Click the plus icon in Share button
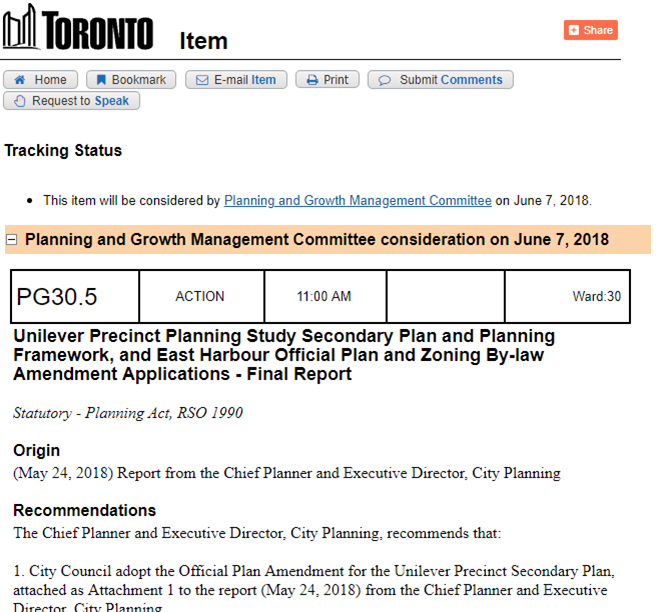658x612 pixels. 574,30
